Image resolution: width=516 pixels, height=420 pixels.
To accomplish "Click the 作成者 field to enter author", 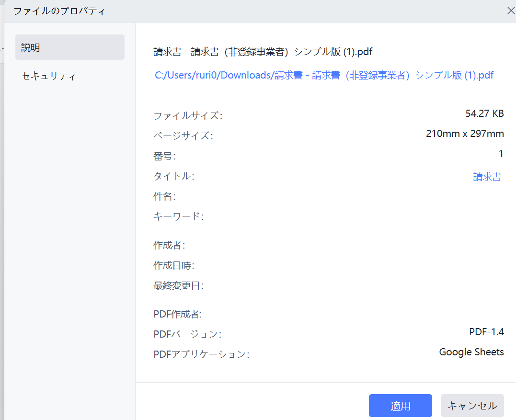I will [335, 246].
